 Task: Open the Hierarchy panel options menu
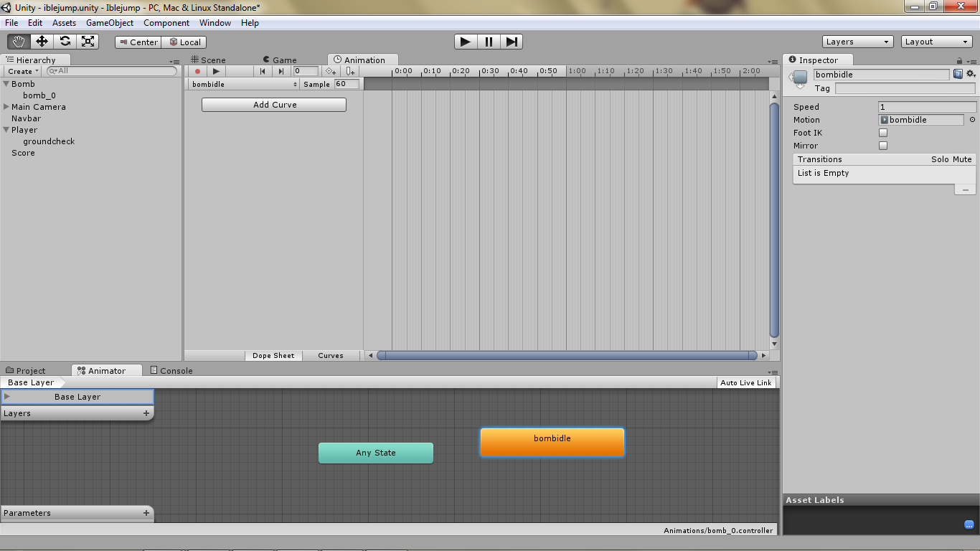175,62
